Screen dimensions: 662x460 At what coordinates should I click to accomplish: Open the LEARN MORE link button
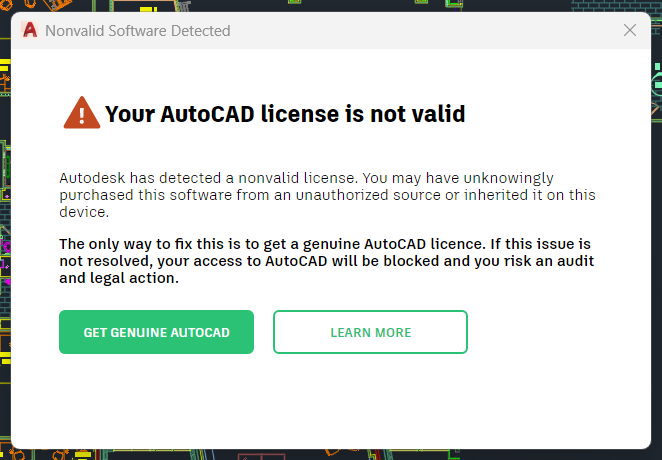pos(370,332)
